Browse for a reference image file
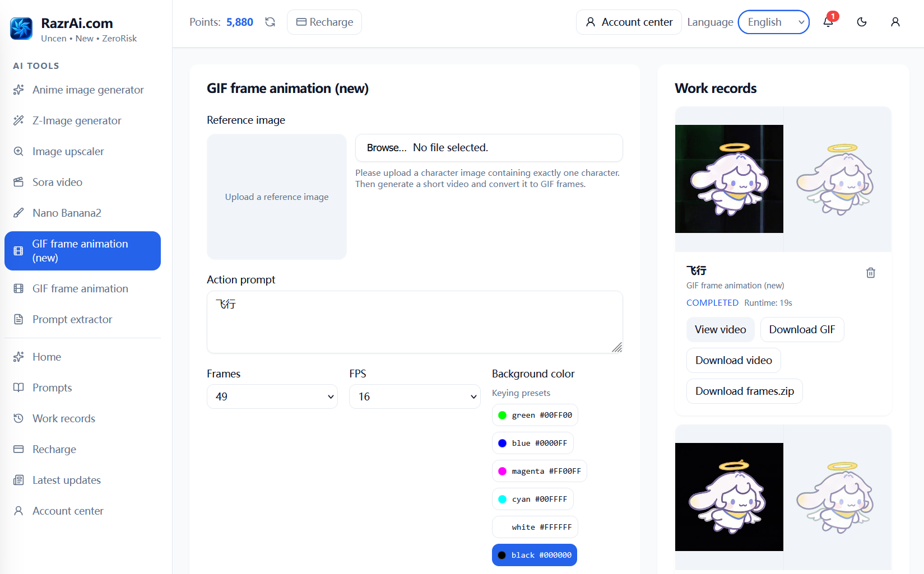 pos(387,148)
